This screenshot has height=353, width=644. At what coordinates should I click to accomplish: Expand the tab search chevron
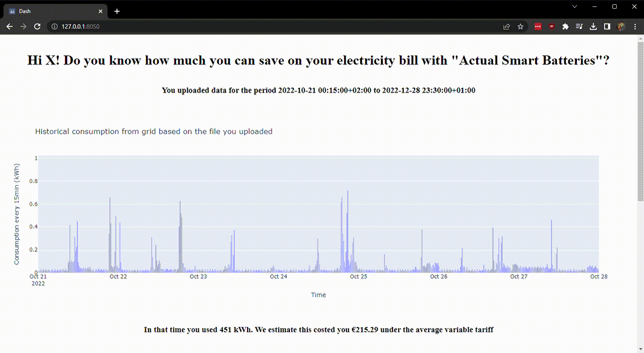point(575,6)
